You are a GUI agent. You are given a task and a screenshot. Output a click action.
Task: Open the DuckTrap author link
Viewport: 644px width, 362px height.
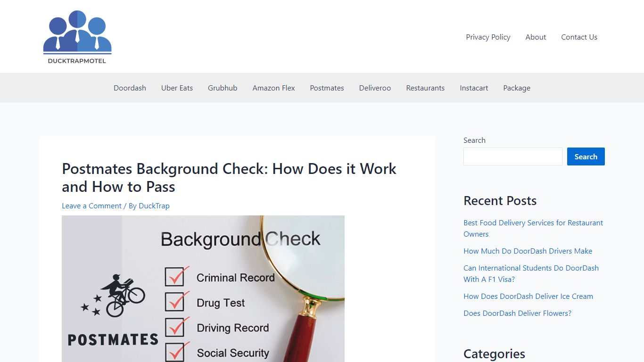[154, 206]
